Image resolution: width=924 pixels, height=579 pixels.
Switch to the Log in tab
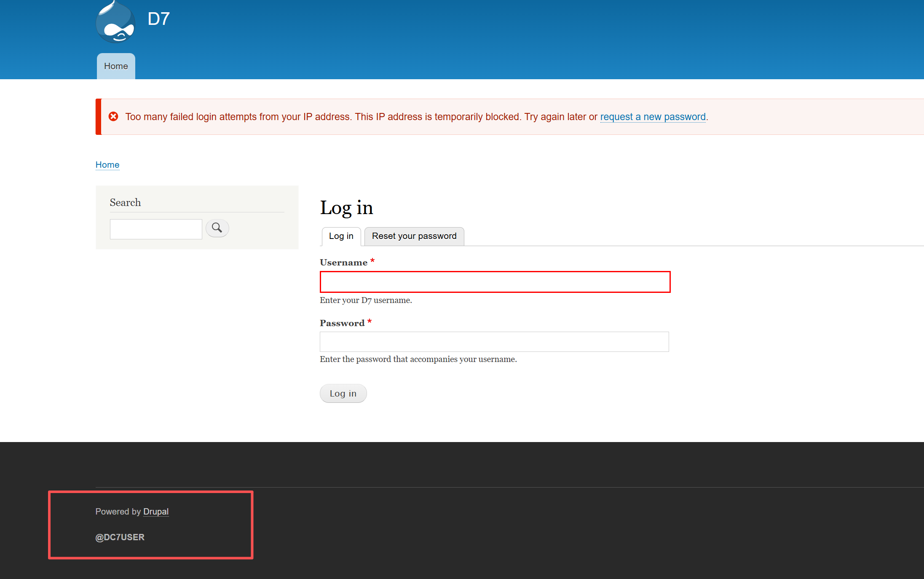point(341,236)
